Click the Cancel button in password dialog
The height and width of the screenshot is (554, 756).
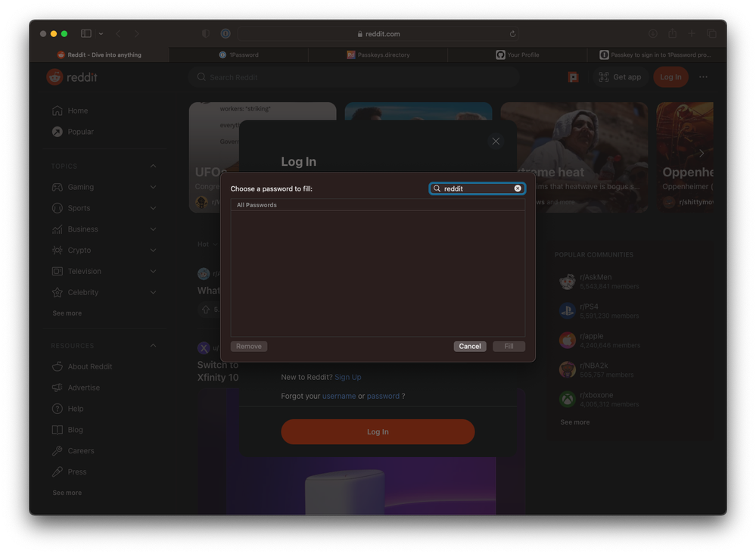pyautogui.click(x=469, y=346)
